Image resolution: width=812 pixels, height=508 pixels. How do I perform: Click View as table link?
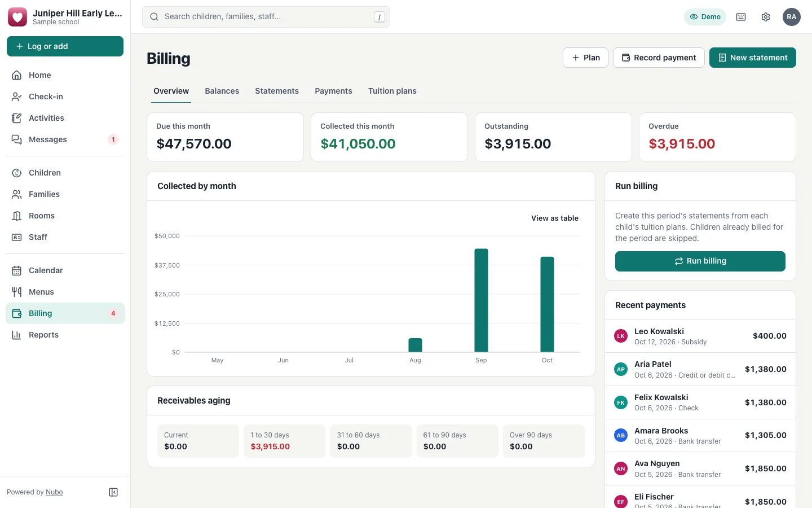coord(555,218)
